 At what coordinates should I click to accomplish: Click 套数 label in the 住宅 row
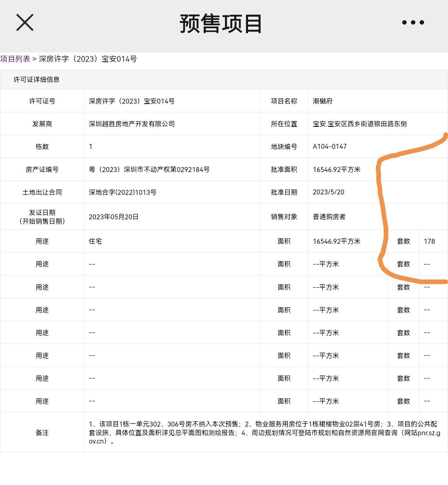[404, 241]
